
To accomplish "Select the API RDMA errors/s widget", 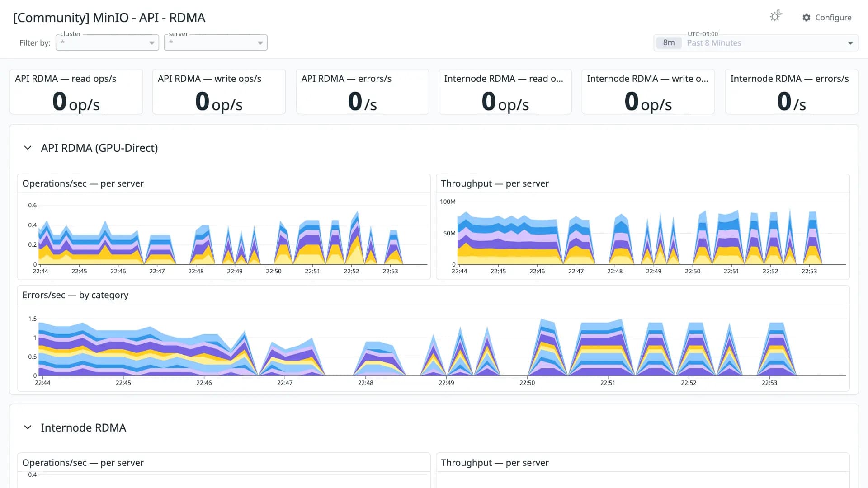I will pyautogui.click(x=362, y=92).
